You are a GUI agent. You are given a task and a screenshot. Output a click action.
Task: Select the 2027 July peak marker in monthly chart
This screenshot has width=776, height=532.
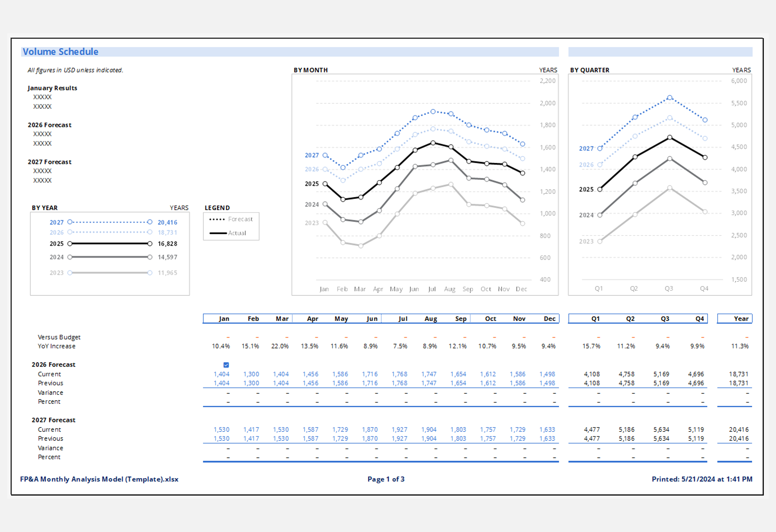tap(433, 112)
